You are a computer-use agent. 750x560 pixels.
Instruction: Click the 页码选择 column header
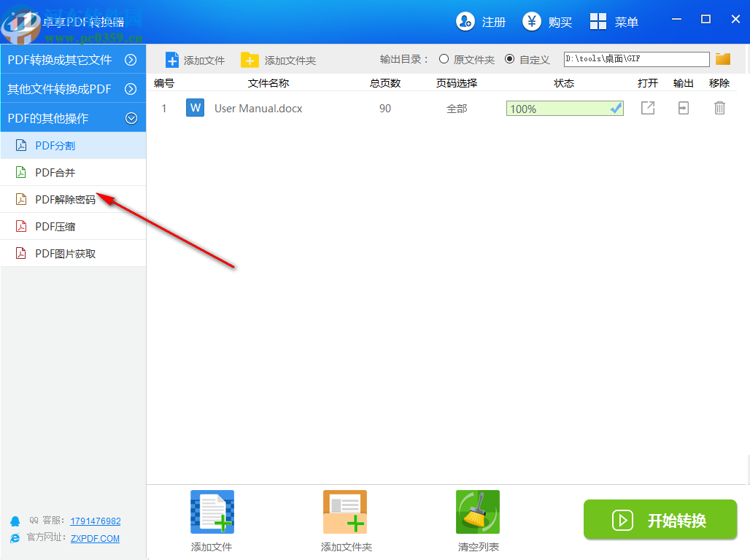pos(457,83)
